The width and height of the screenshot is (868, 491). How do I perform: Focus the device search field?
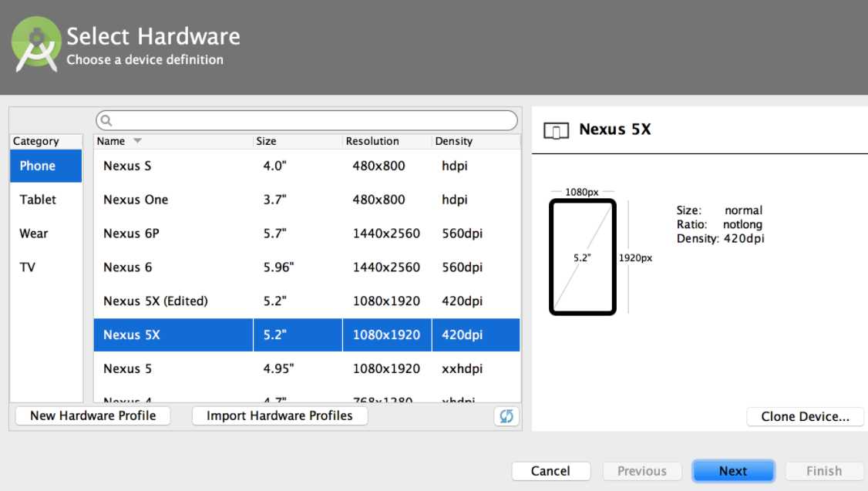pyautogui.click(x=307, y=120)
